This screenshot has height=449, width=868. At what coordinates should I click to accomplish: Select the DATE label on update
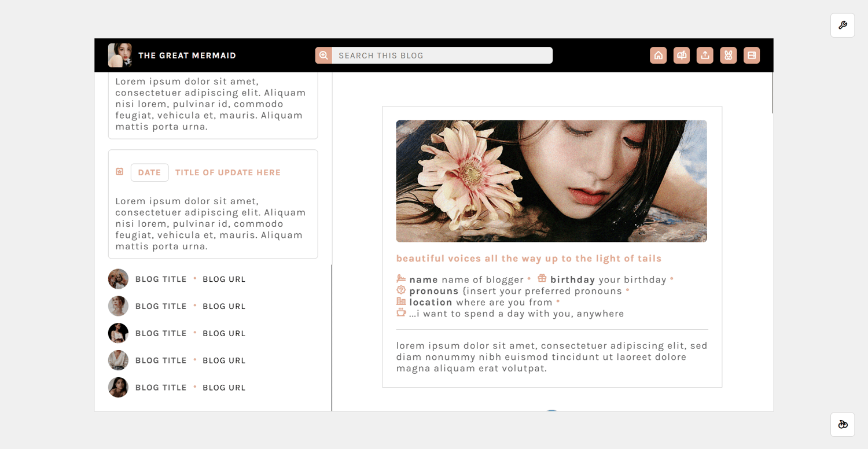pos(149,172)
